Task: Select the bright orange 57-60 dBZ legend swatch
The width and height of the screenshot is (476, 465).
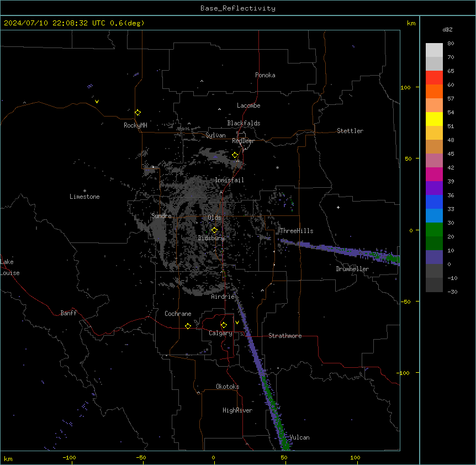Action: pos(434,91)
